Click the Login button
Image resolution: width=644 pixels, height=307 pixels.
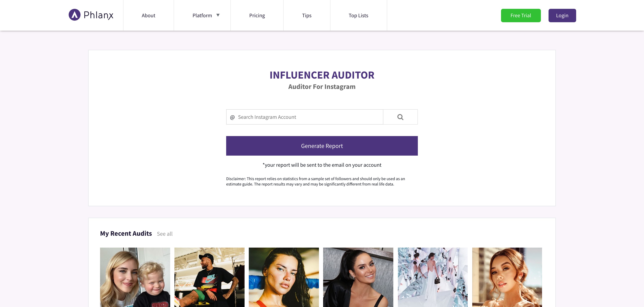562,16
